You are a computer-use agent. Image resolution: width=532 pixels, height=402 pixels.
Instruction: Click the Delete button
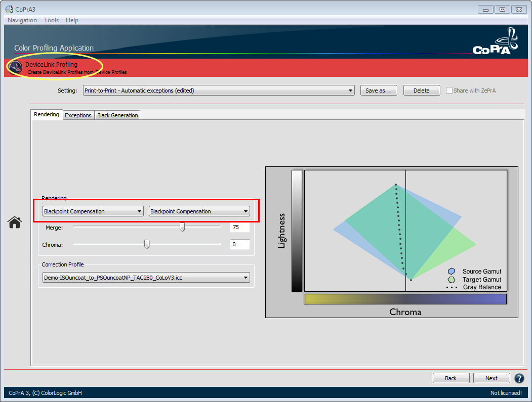click(421, 91)
